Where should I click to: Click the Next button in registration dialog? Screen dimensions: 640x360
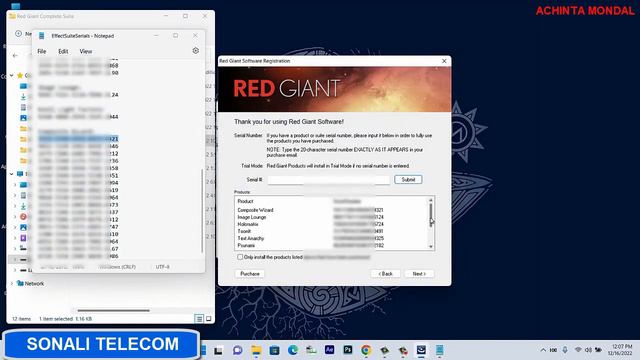coord(419,274)
